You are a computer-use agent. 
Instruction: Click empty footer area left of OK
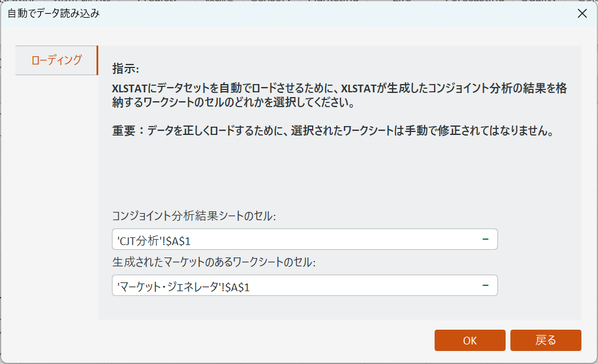pyautogui.click(x=237, y=340)
